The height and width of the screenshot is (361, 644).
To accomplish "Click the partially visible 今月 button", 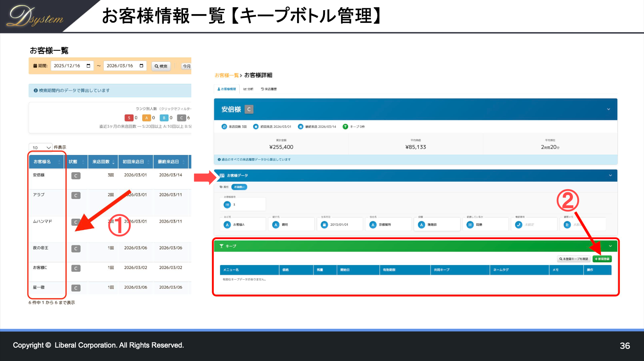I will pos(187,66).
